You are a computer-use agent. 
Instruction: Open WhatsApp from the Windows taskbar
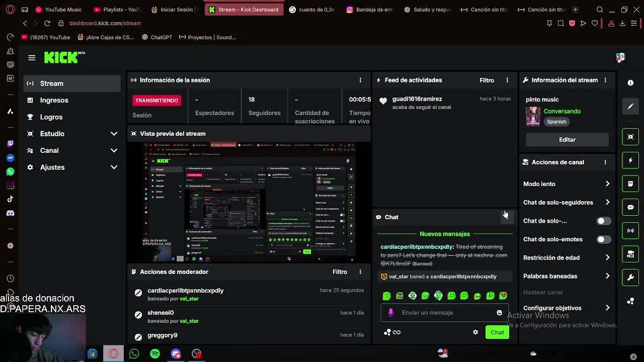(x=134, y=354)
